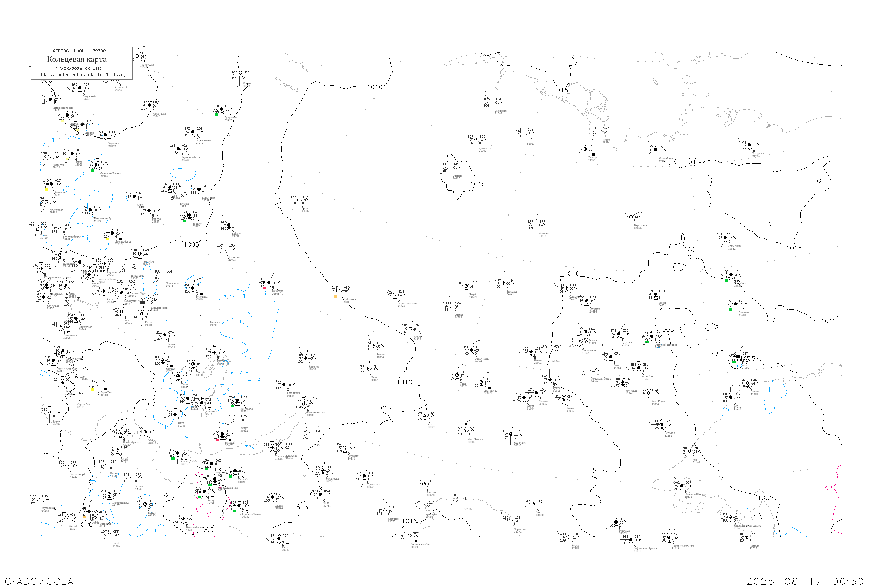Click the green square near Оймякон station

tap(731, 309)
